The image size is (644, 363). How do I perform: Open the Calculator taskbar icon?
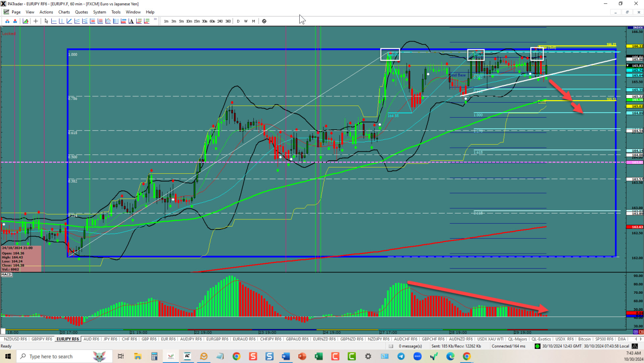coord(154,356)
